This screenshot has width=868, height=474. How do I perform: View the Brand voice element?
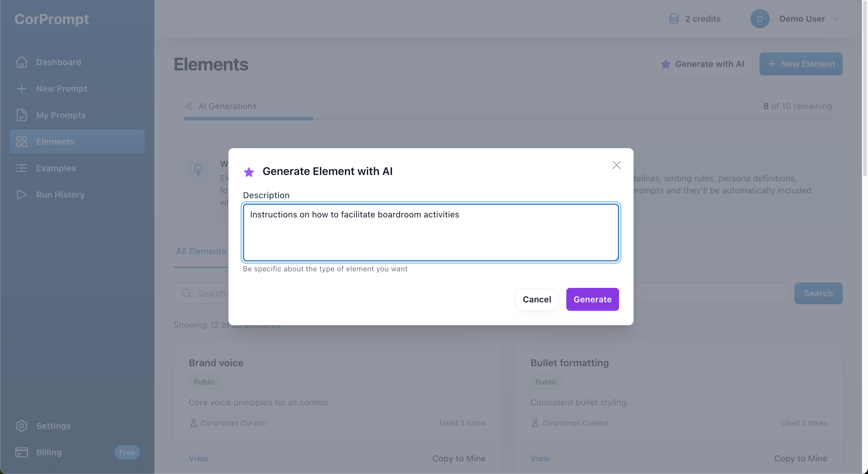(198, 458)
